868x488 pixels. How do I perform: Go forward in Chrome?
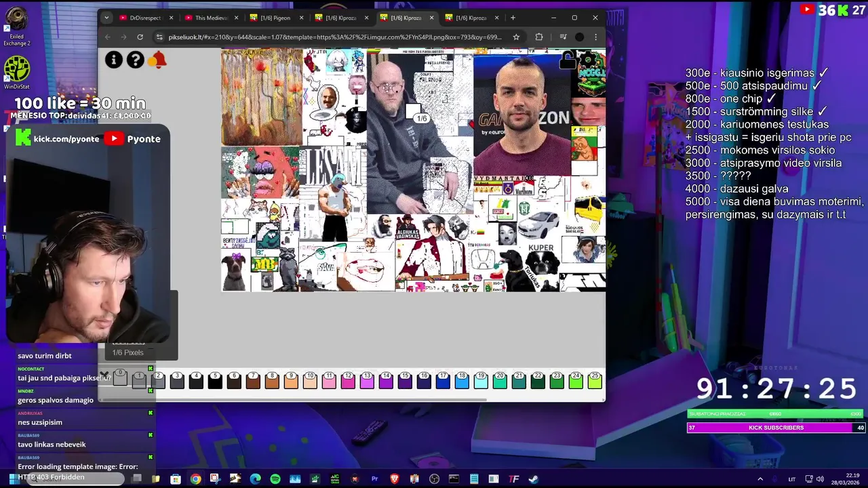tap(123, 37)
